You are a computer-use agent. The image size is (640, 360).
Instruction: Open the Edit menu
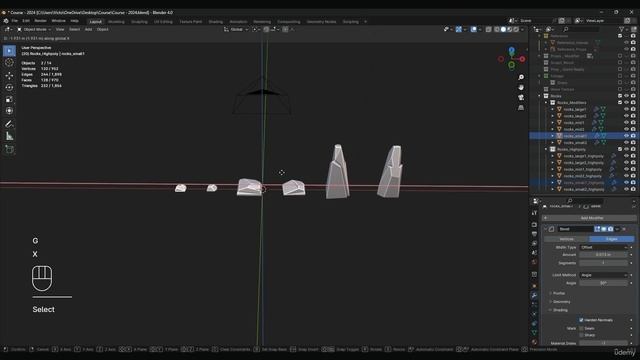point(26,21)
